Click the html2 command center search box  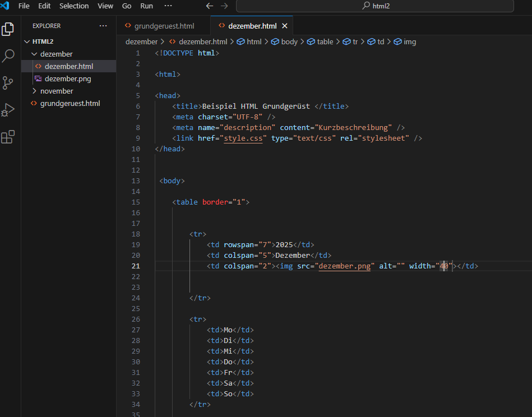[374, 6]
